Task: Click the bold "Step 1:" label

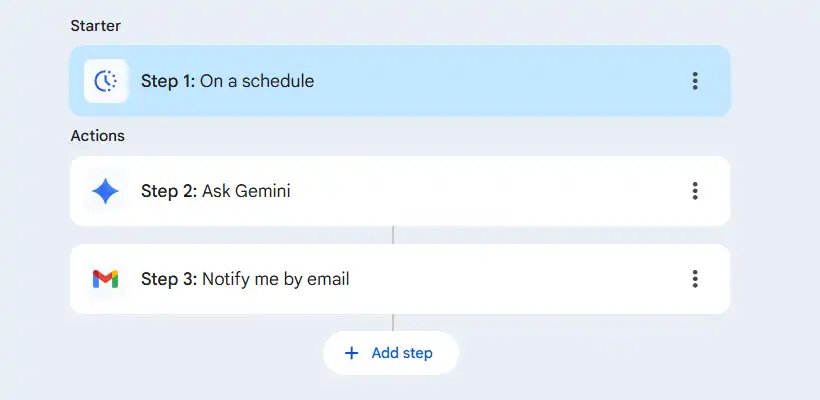Action: click(x=168, y=81)
